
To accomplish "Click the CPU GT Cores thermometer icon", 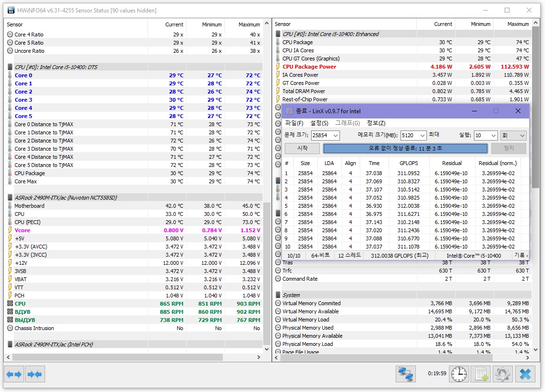I will [x=278, y=59].
